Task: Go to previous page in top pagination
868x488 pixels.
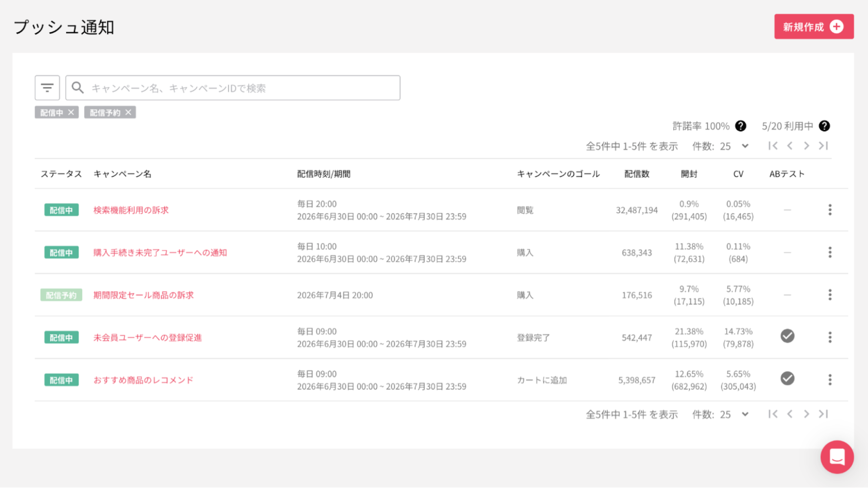Action: point(790,146)
